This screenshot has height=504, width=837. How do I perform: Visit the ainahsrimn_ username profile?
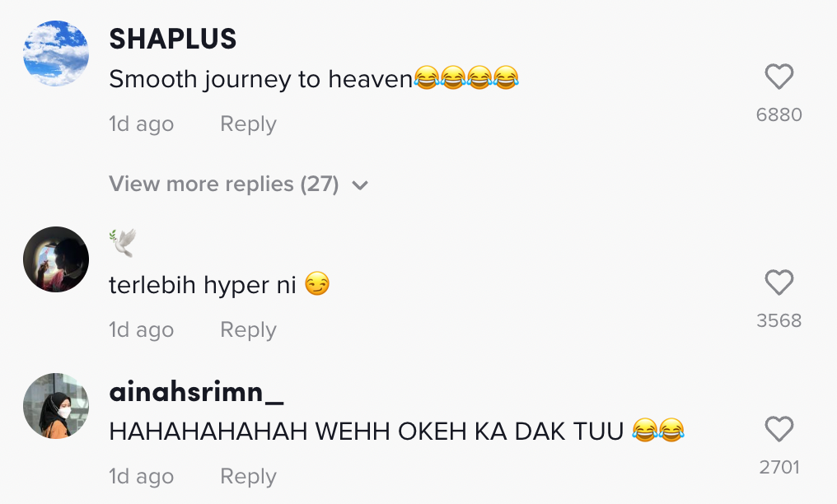pos(196,392)
